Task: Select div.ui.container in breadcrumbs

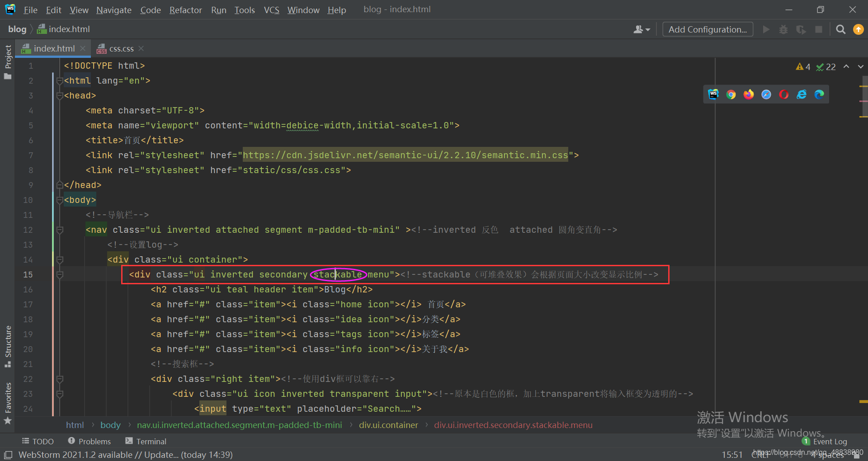Action: [x=388, y=425]
